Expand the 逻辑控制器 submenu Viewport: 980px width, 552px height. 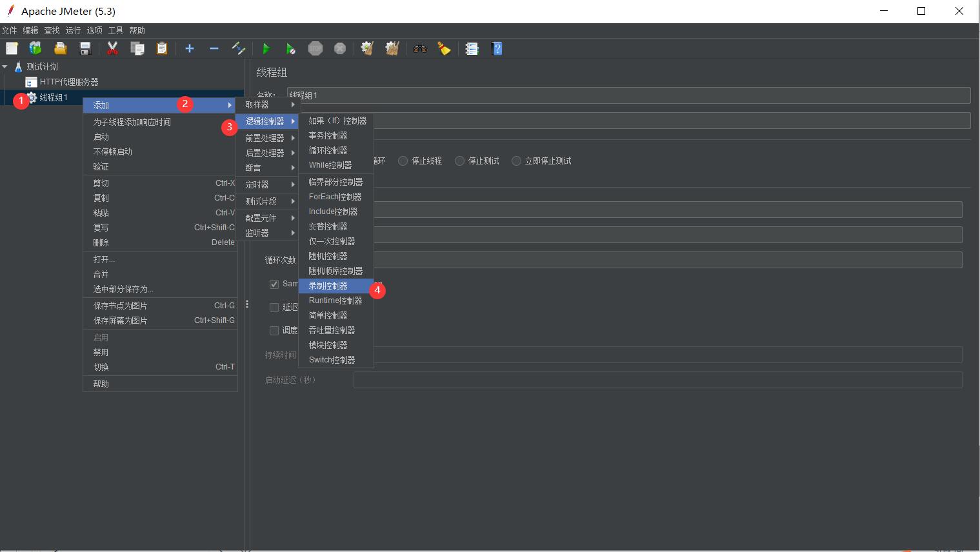pos(267,121)
